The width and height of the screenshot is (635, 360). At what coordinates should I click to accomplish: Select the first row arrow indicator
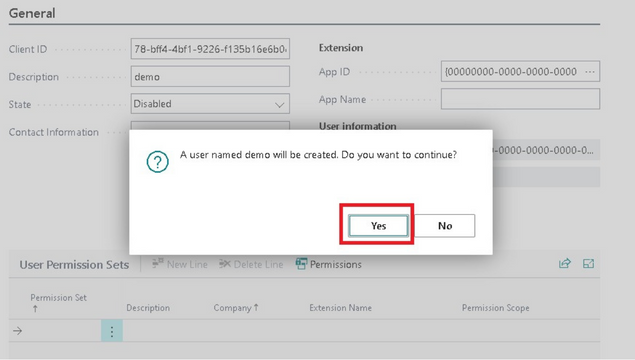(x=17, y=331)
